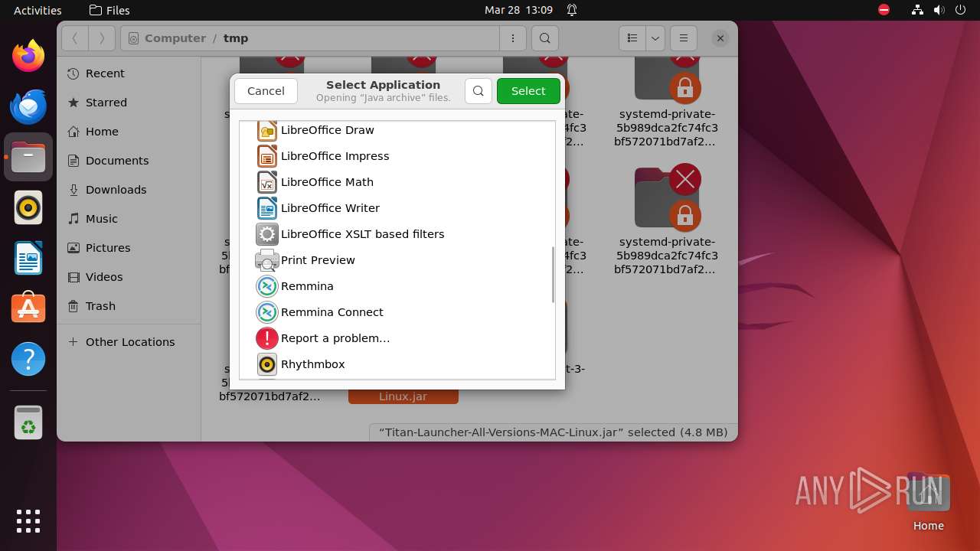Pick the LibreOffice Math icon
Image resolution: width=980 pixels, height=551 pixels.
click(266, 182)
